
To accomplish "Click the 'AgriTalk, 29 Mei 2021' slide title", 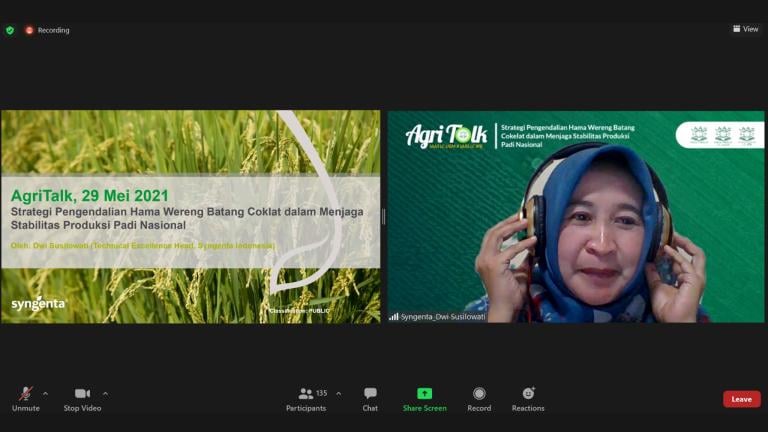I will (90, 195).
